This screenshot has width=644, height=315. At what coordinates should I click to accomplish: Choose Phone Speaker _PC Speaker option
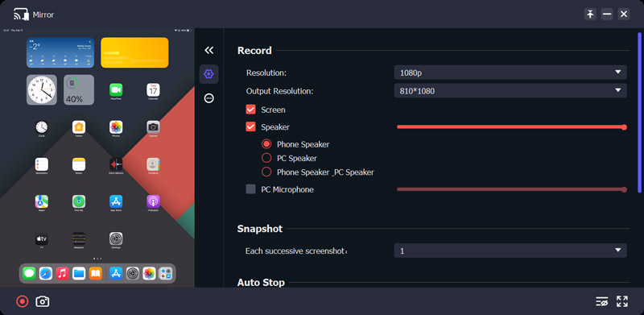[x=266, y=172]
